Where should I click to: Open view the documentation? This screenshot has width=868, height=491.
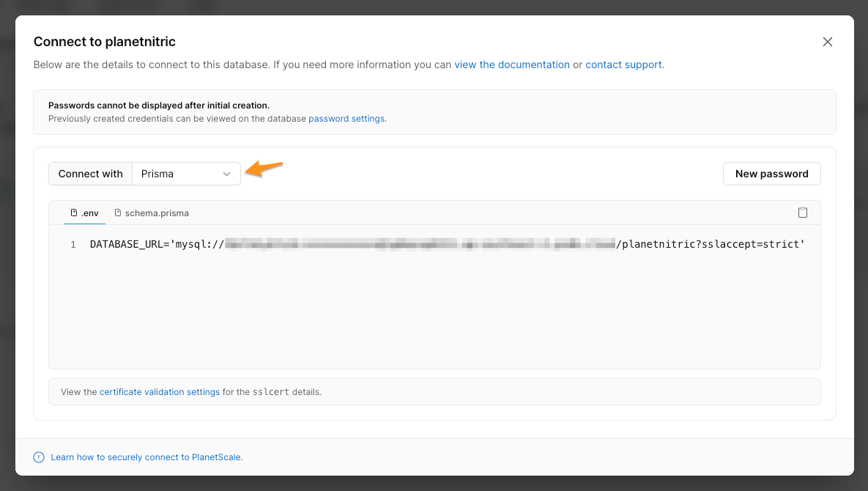[x=512, y=64]
